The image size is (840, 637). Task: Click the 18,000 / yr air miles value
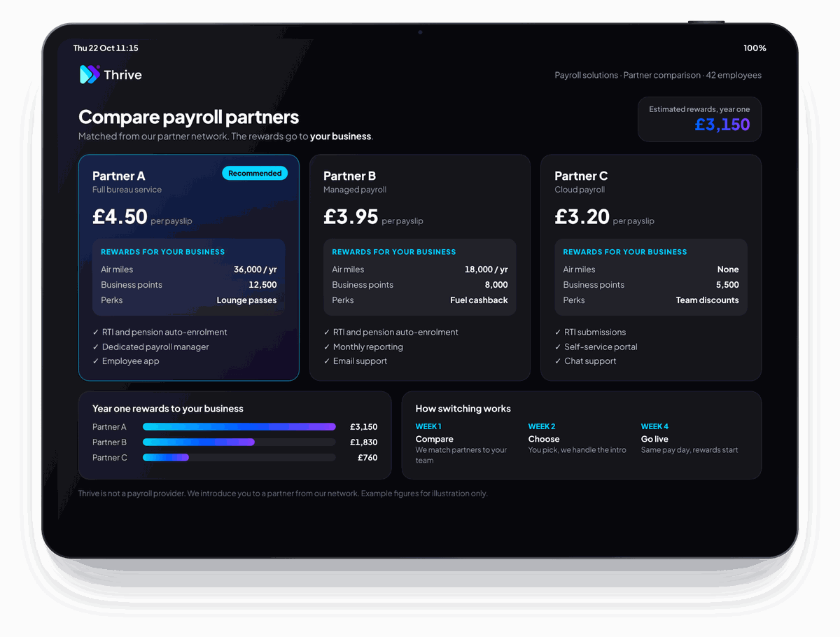click(x=486, y=269)
